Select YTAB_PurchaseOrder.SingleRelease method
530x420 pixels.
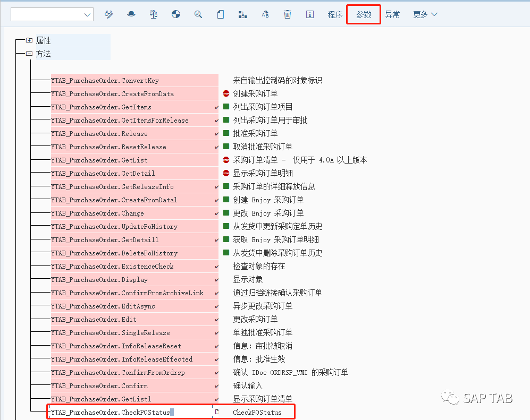134,332
